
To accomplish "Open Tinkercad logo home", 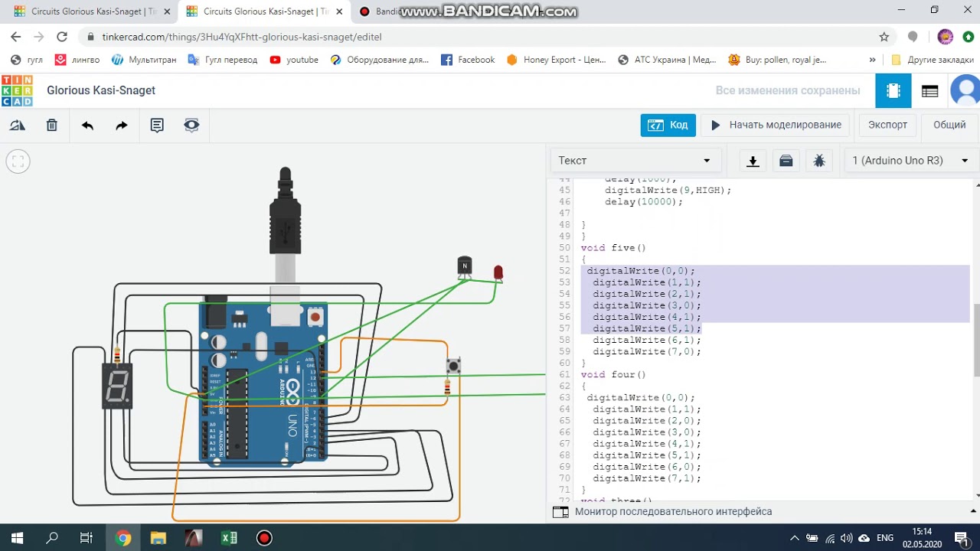I will click(17, 90).
